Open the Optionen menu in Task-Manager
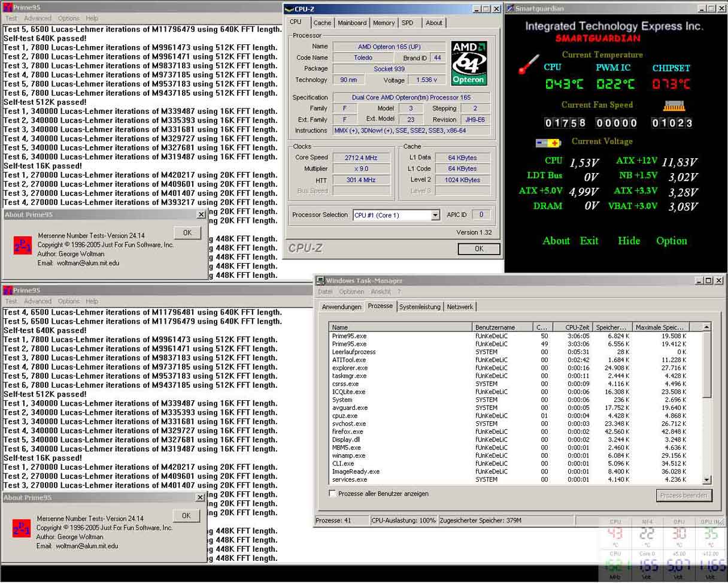 tap(351, 292)
